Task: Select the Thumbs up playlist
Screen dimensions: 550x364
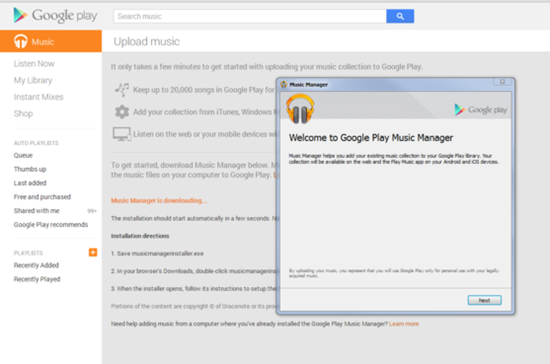Action: [30, 169]
